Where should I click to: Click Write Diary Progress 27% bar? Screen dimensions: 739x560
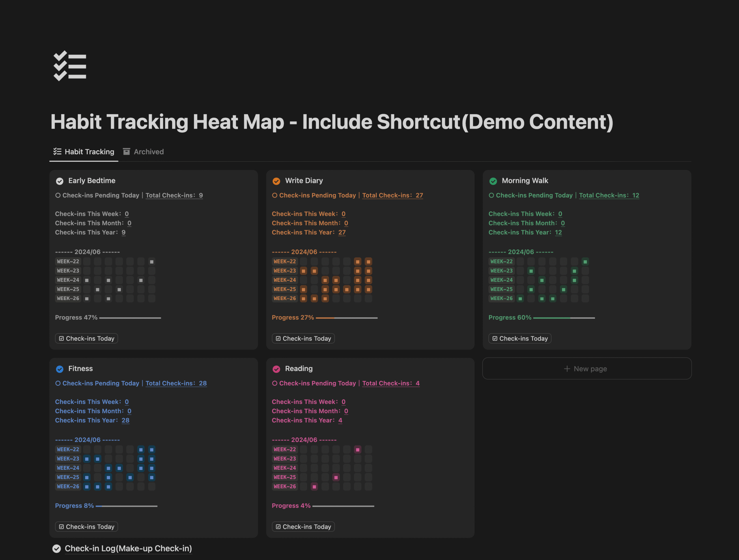tap(347, 318)
